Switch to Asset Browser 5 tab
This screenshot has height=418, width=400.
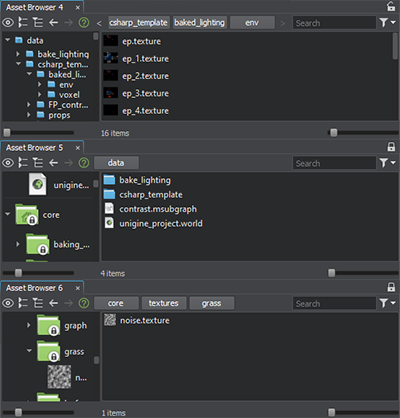pyautogui.click(x=34, y=148)
